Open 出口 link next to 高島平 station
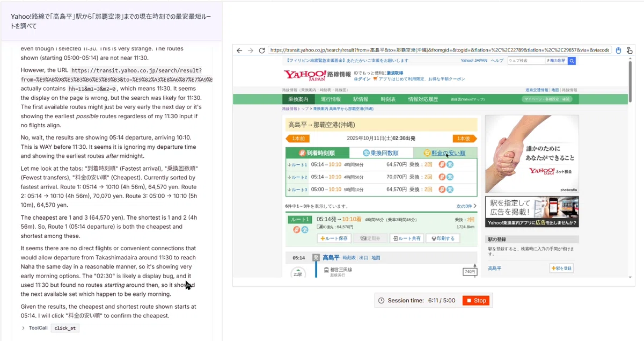644x341 pixels. (x=363, y=258)
